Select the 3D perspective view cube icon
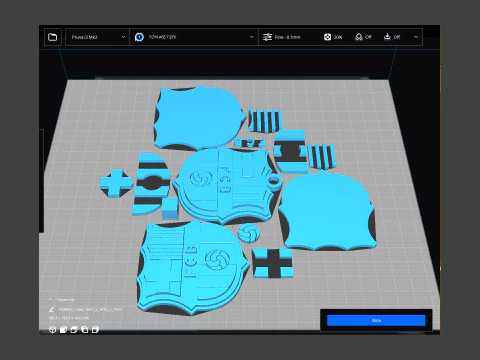The image size is (480, 360). coord(52,330)
